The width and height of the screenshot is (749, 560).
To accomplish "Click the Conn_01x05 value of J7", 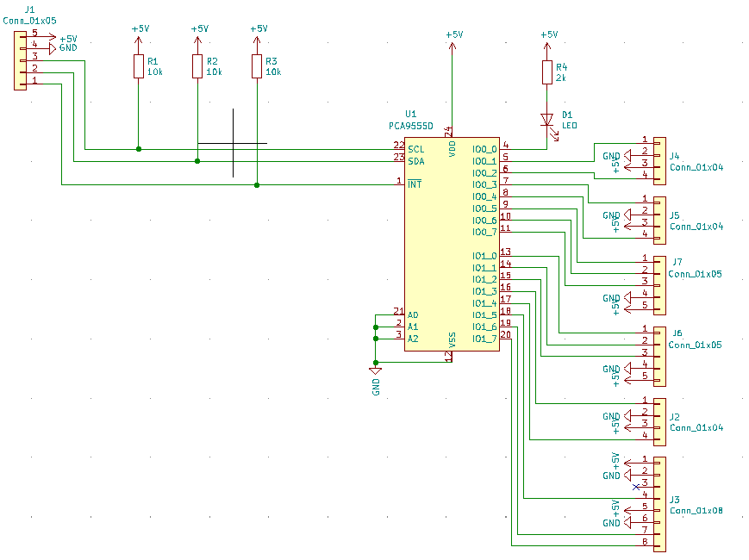I will tap(695, 274).
